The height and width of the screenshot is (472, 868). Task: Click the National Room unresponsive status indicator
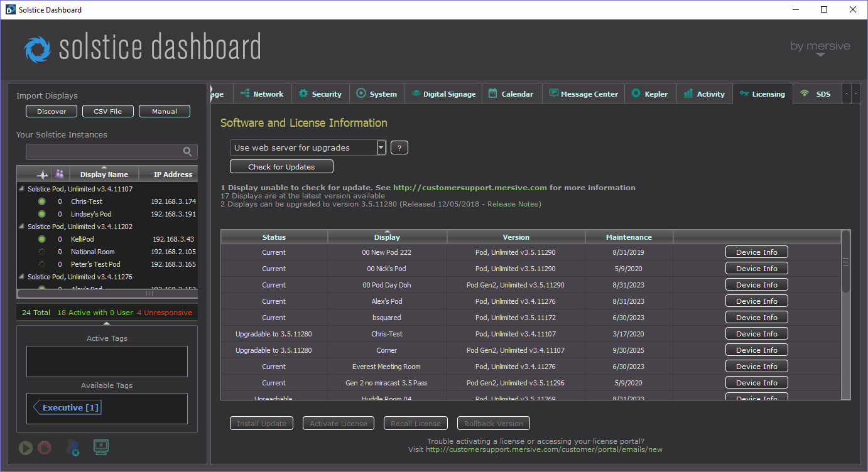pos(42,252)
